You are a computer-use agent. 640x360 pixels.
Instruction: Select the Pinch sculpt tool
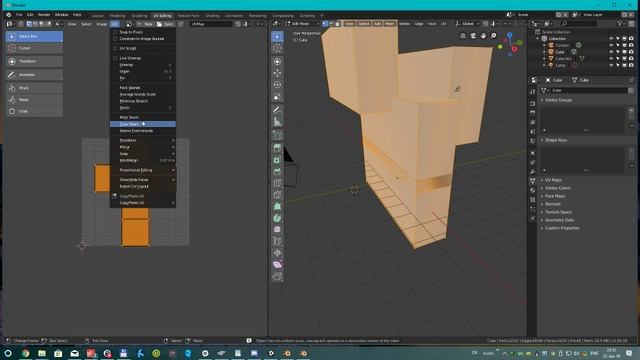click(34, 88)
